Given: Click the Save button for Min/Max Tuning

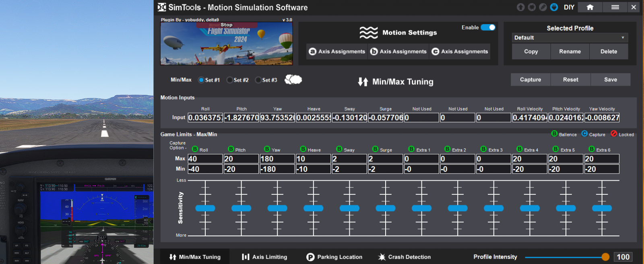Looking at the screenshot, I should (610, 80).
